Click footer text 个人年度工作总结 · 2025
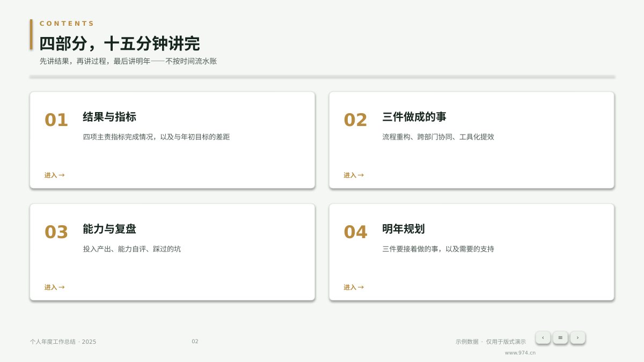Viewport: 644px width, 362px height. [63, 342]
